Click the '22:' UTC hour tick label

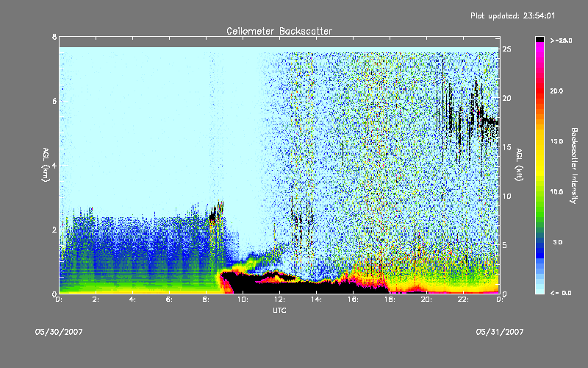(463, 300)
